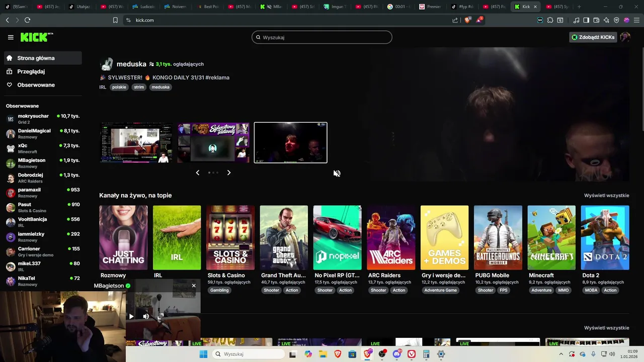This screenshot has height=362, width=644.
Task: Click the MOBA tag under Dota 2
Action: click(x=591, y=290)
